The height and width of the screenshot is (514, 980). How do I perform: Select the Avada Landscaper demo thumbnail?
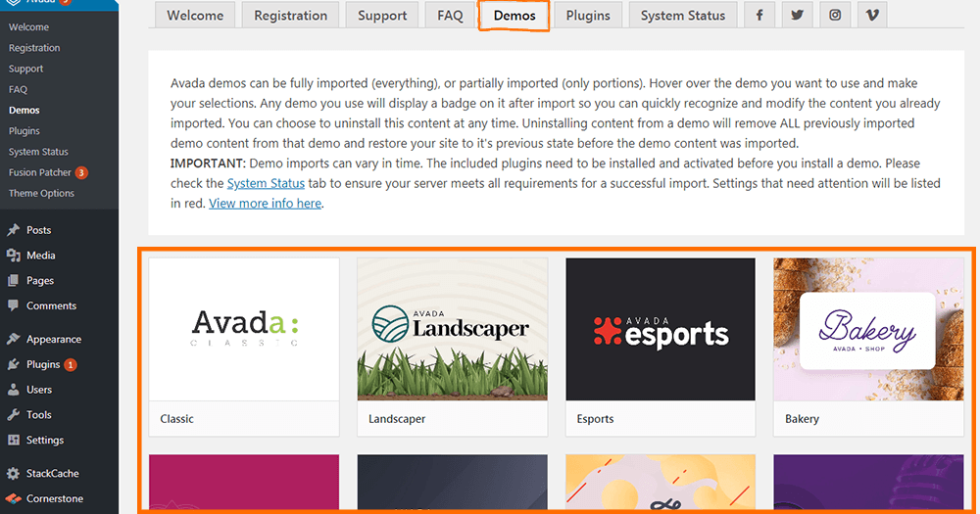click(453, 329)
